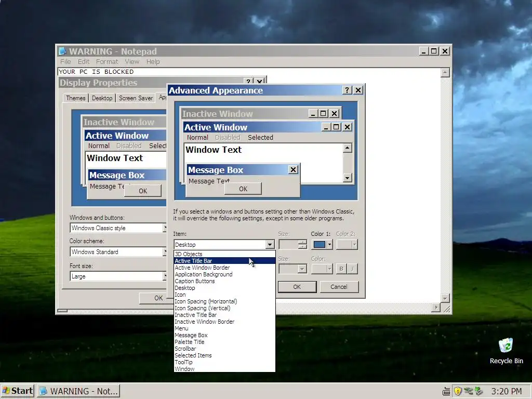Open Notepad Format menu
This screenshot has width=532, height=399.
pyautogui.click(x=107, y=61)
